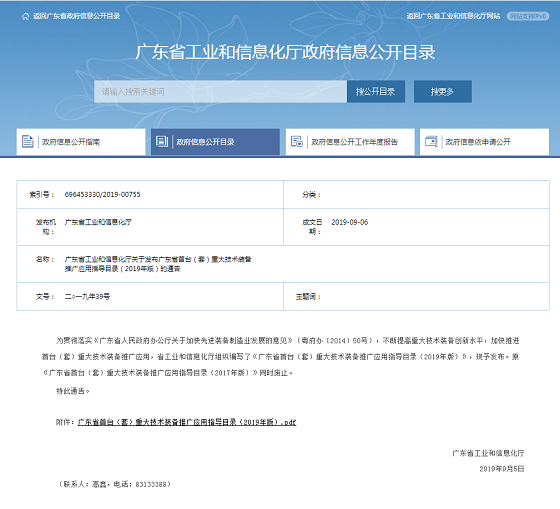Open the 政府信息公开工作年度报告 tab
The height and width of the screenshot is (509, 560).
pos(350,142)
